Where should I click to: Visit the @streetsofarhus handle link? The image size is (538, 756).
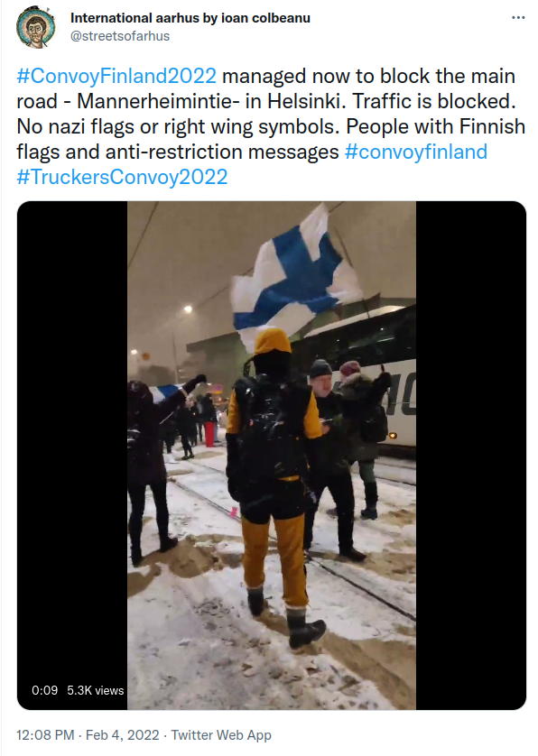pyautogui.click(x=120, y=36)
